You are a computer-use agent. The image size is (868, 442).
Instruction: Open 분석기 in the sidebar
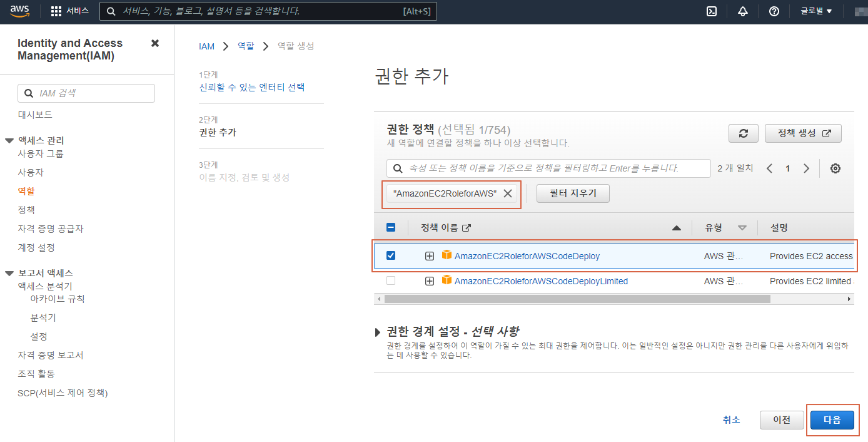pos(43,317)
